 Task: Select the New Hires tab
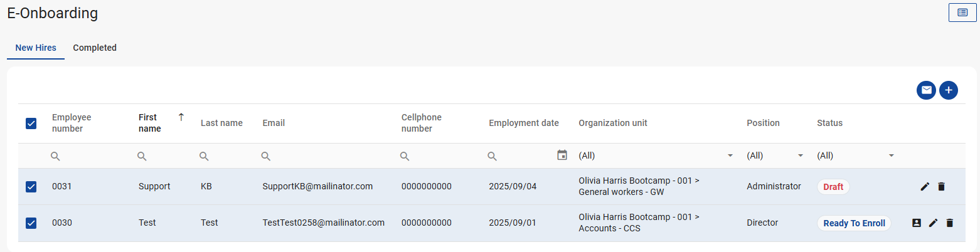pos(36,48)
